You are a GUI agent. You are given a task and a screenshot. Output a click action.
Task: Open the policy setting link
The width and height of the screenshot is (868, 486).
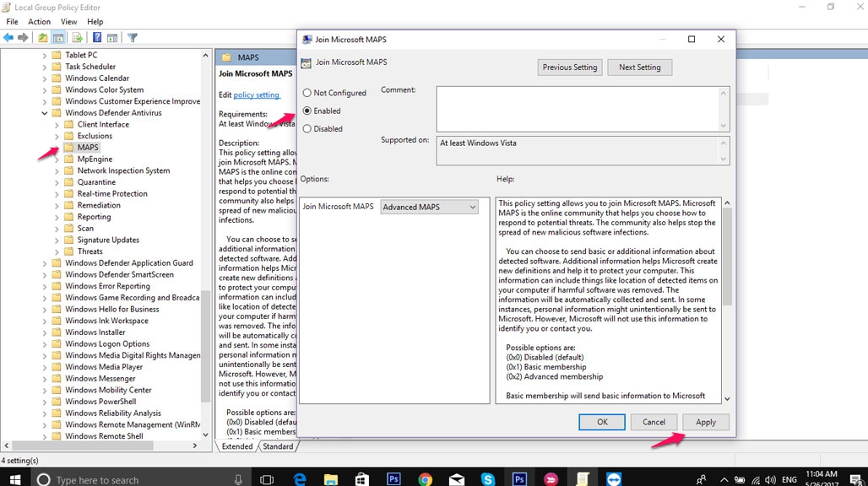tap(257, 95)
